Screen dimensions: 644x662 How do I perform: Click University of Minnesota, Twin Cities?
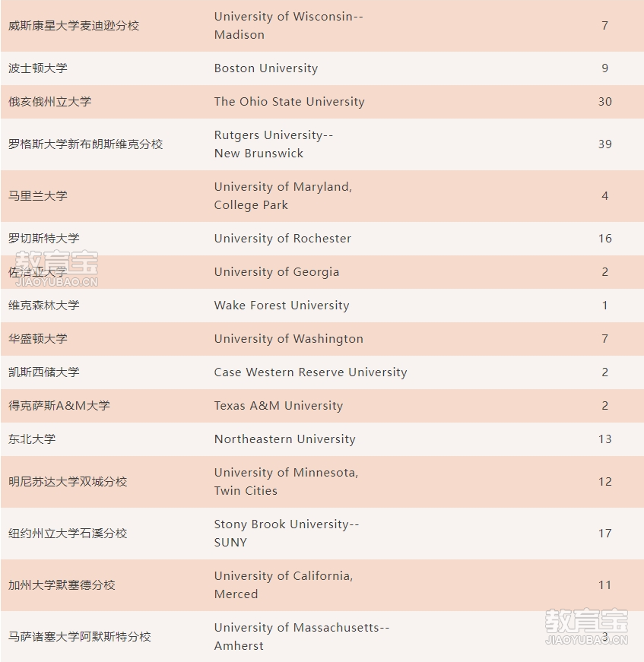coord(286,481)
